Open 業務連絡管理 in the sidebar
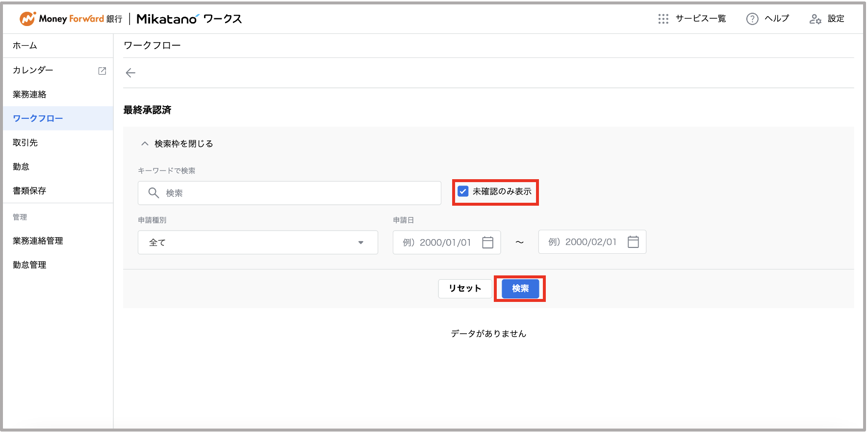868x432 pixels. click(58, 241)
